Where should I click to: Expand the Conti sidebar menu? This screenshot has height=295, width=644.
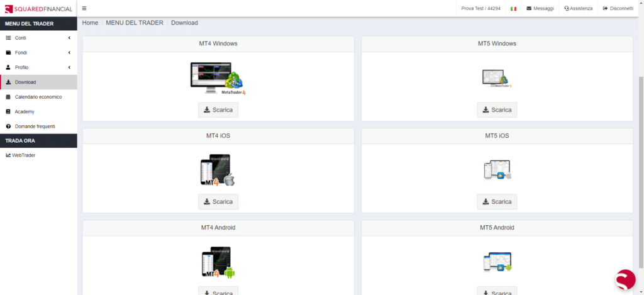(38, 38)
